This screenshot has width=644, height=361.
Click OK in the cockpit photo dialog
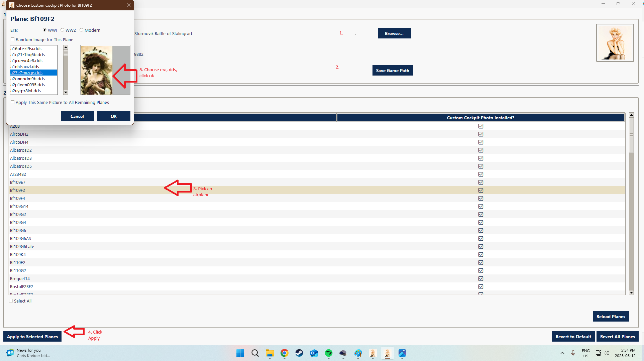(114, 116)
